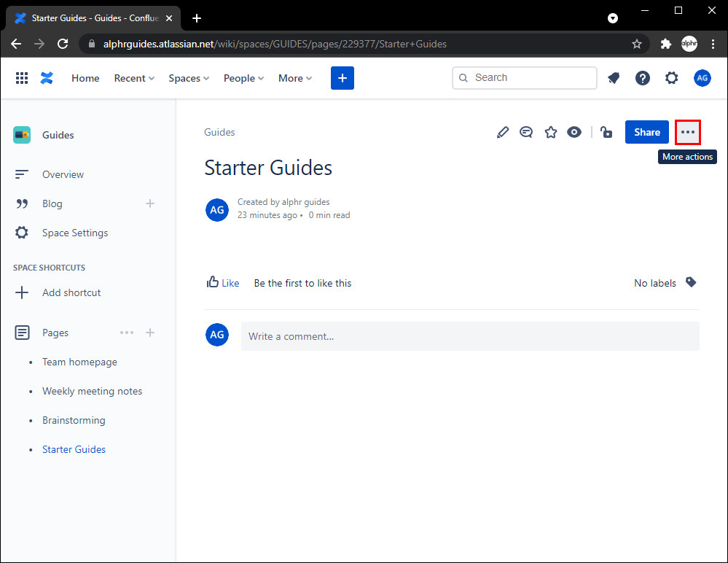Open the More actions ellipsis menu

pyautogui.click(x=688, y=132)
